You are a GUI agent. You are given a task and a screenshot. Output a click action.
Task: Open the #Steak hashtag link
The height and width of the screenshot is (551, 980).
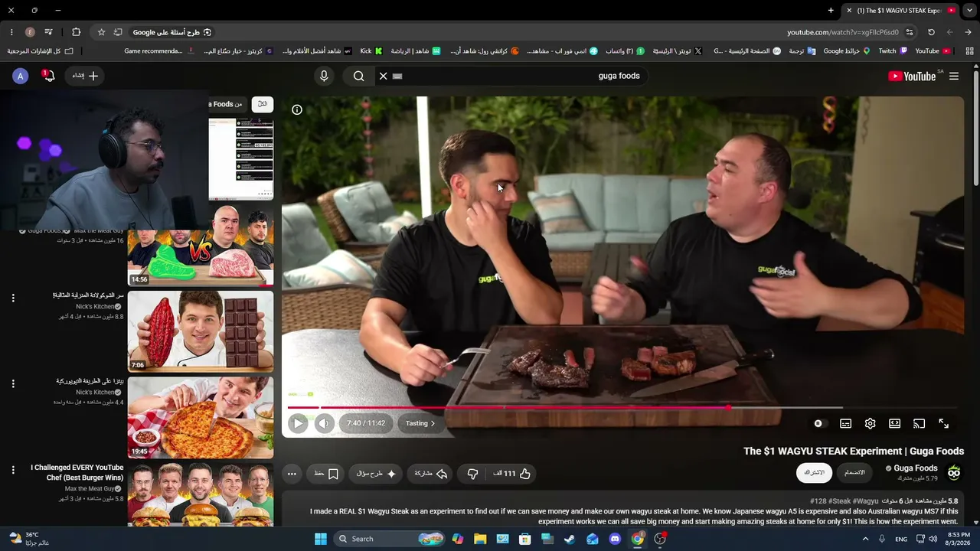[x=840, y=501]
